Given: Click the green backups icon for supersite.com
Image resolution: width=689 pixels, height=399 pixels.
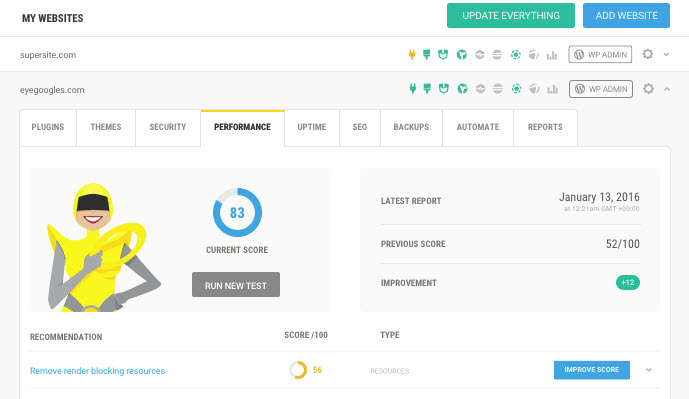Looking at the screenshot, I should (x=516, y=54).
